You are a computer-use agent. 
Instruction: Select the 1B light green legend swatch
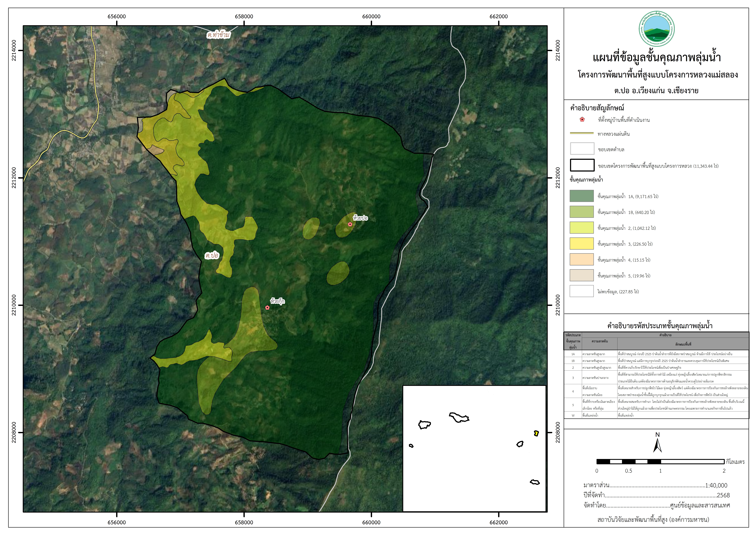click(x=582, y=212)
